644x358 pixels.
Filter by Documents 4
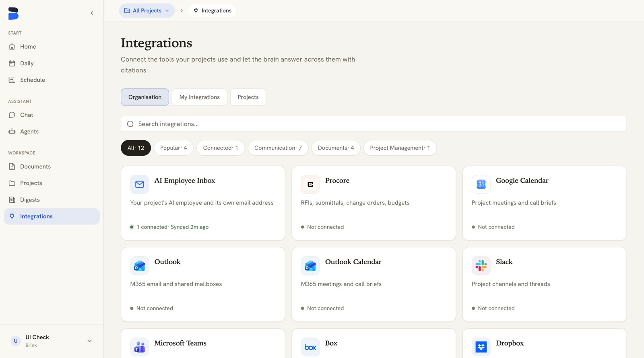click(x=336, y=148)
